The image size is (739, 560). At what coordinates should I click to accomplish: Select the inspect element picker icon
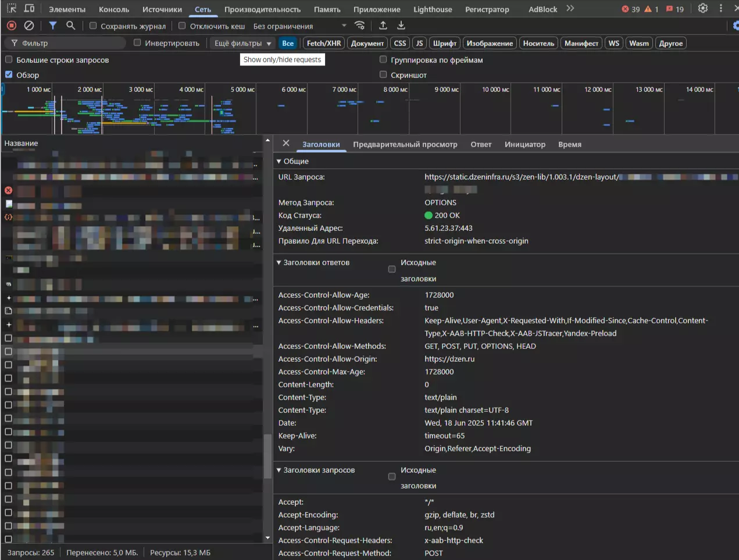12,9
